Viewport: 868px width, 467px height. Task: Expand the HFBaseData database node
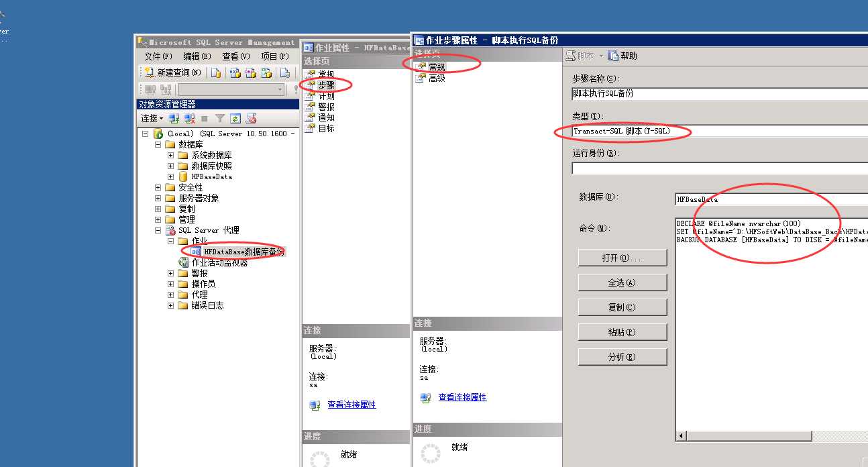(x=171, y=176)
